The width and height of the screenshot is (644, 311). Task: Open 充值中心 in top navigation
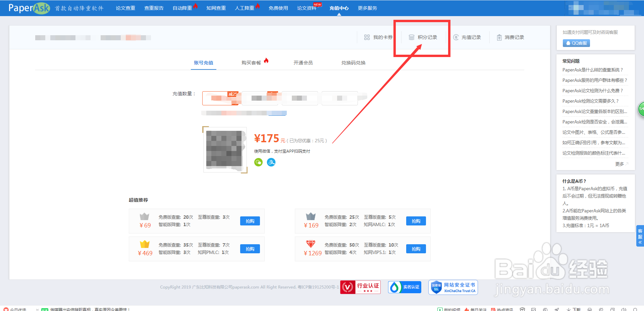point(339,8)
